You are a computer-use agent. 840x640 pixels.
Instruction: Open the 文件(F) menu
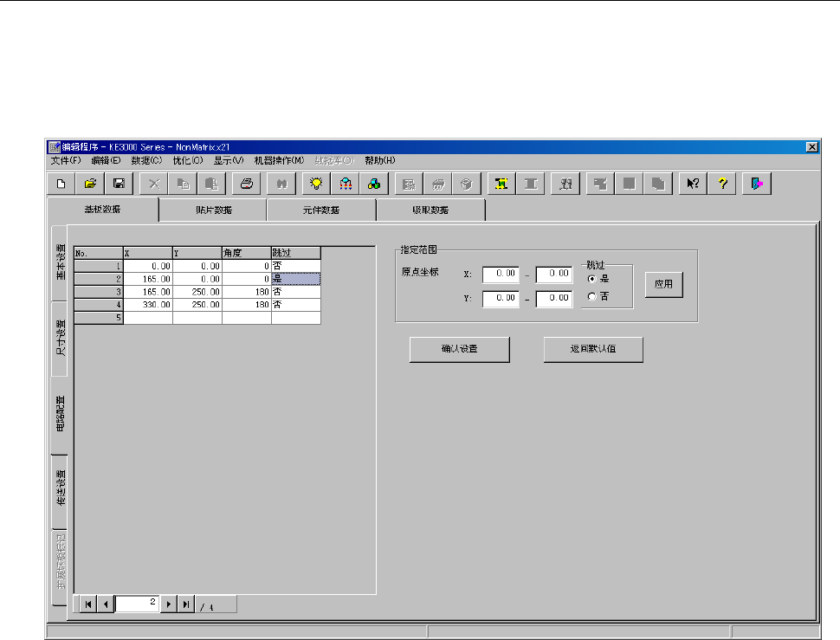click(66, 160)
